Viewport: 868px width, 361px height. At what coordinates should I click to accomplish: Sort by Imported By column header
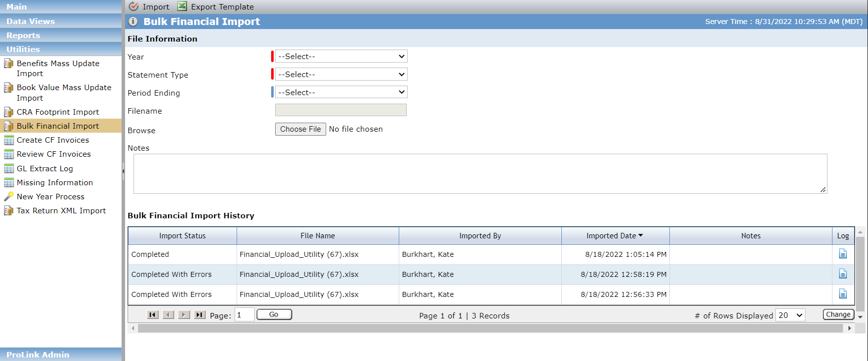(x=480, y=236)
